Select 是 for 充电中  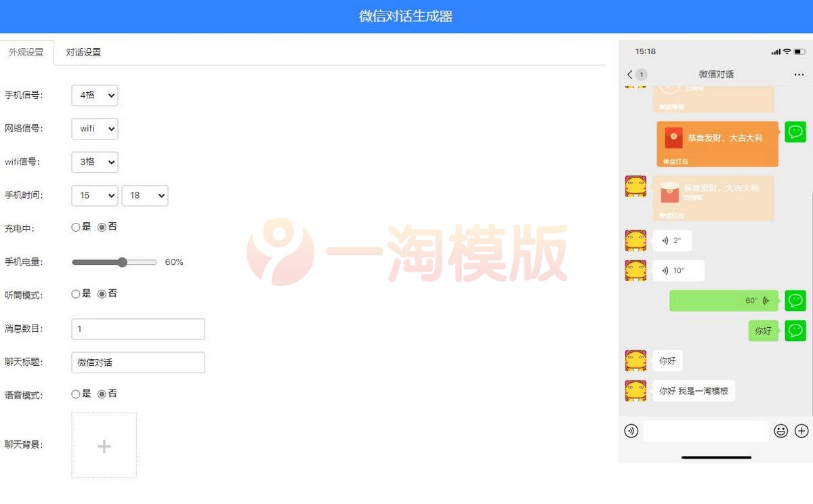pos(76,228)
